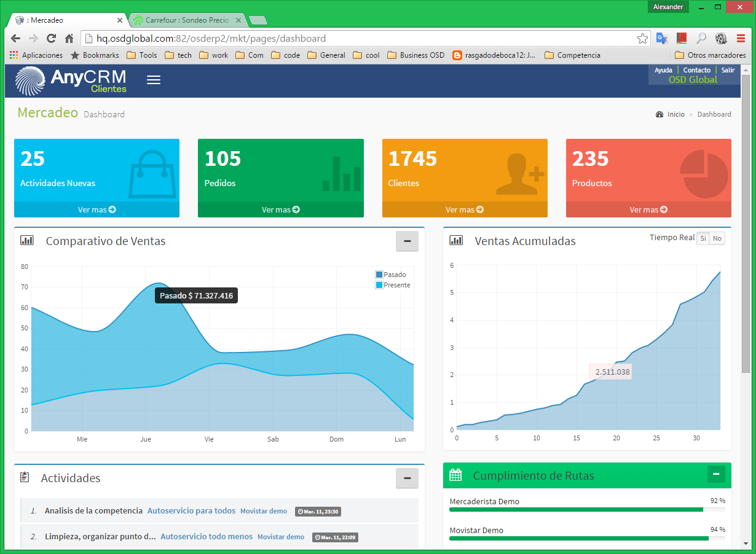Go to Inicio in the breadcrumb

click(676, 114)
